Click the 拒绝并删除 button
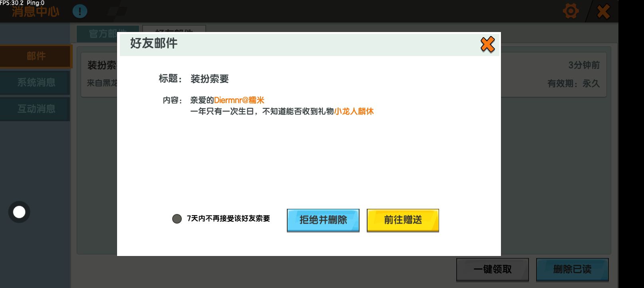644x288 pixels. tap(323, 220)
